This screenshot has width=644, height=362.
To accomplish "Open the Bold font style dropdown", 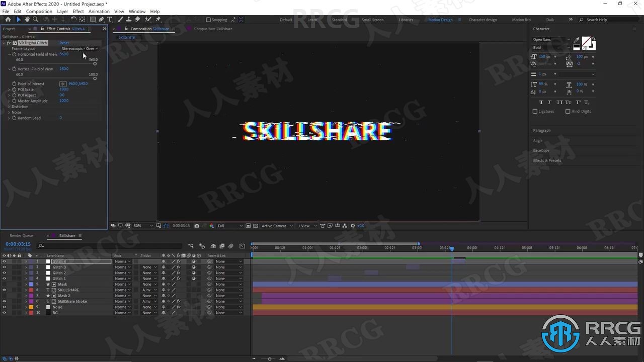I will (x=552, y=48).
